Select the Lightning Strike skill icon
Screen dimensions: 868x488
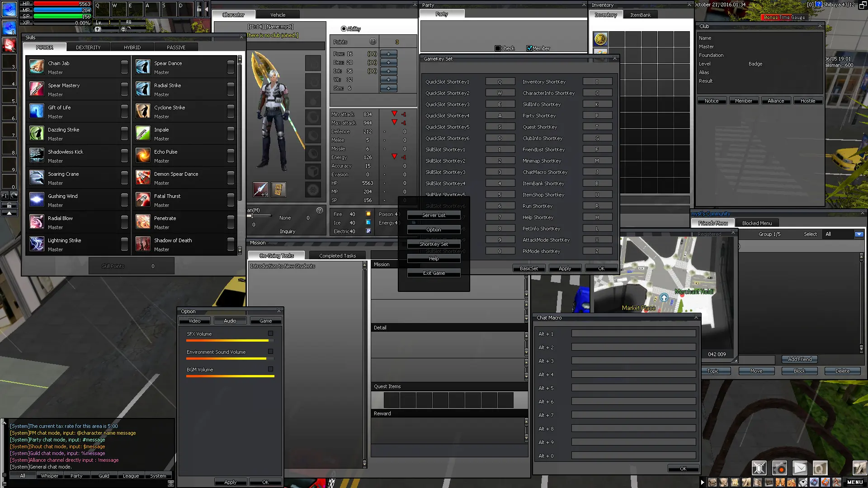click(x=37, y=244)
